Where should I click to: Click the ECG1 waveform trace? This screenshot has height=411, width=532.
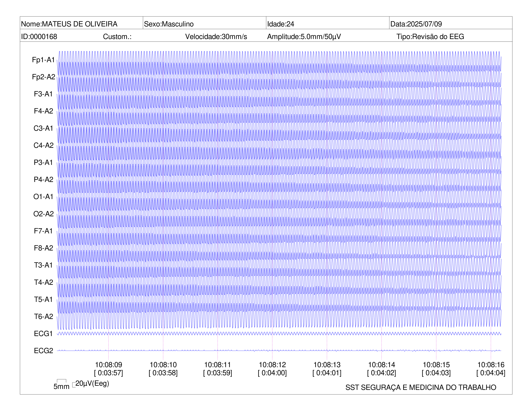click(279, 334)
